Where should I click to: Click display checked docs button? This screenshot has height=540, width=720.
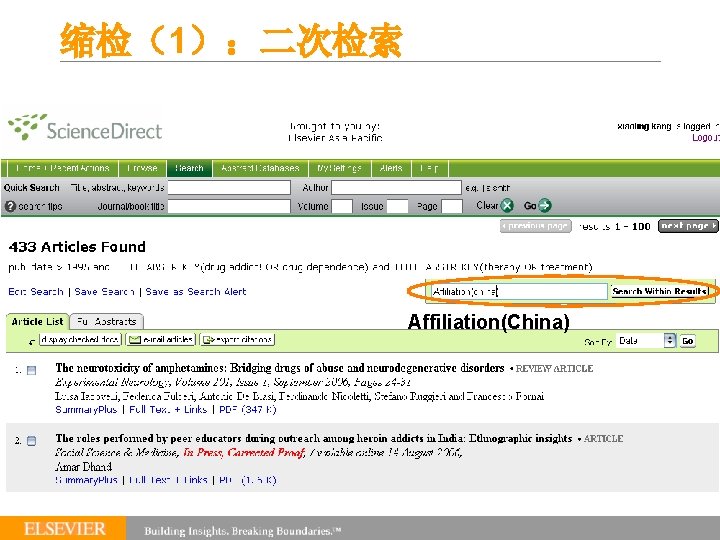click(x=80, y=339)
